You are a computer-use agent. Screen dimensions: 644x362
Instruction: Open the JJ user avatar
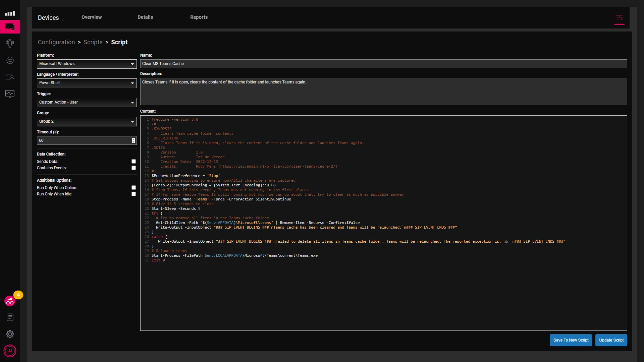tap(10, 351)
